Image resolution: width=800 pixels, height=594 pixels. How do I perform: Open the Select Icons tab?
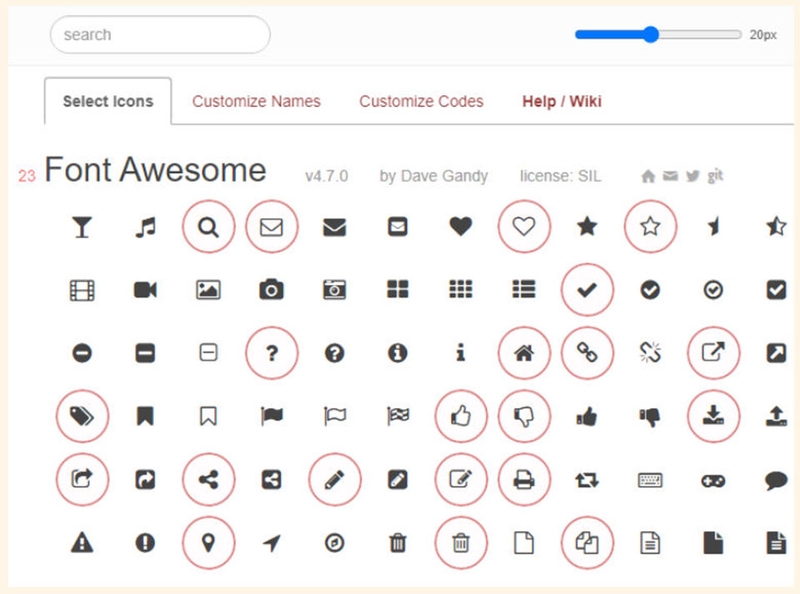108,101
